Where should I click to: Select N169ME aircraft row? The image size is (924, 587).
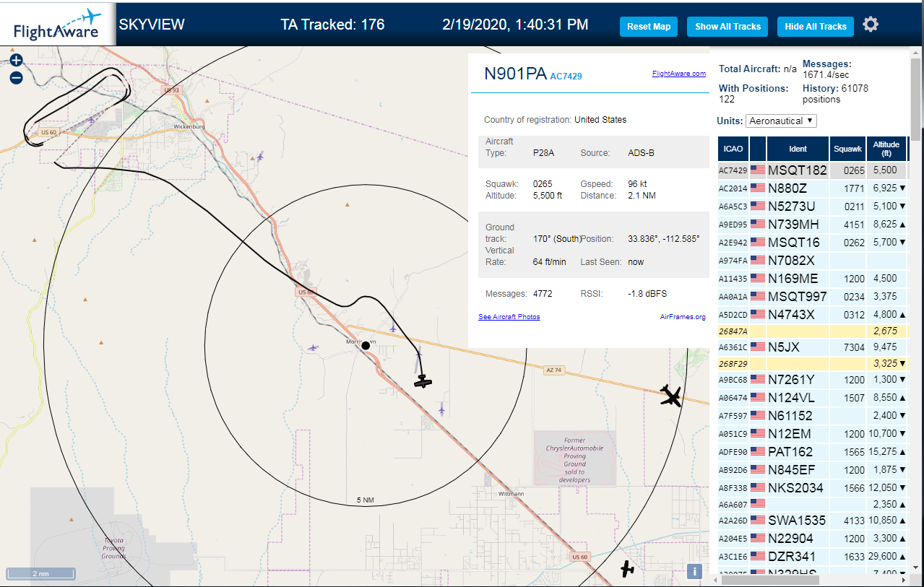click(x=813, y=279)
